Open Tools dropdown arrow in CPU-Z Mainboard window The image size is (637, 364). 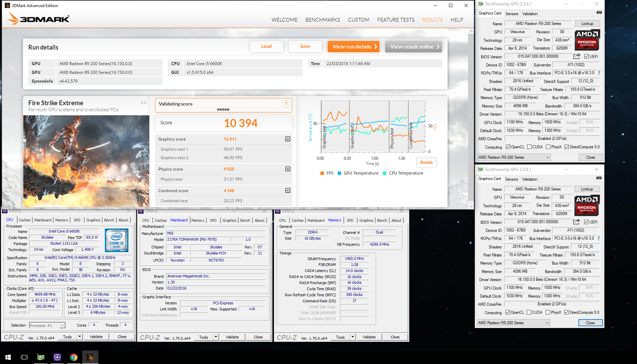[216, 337]
